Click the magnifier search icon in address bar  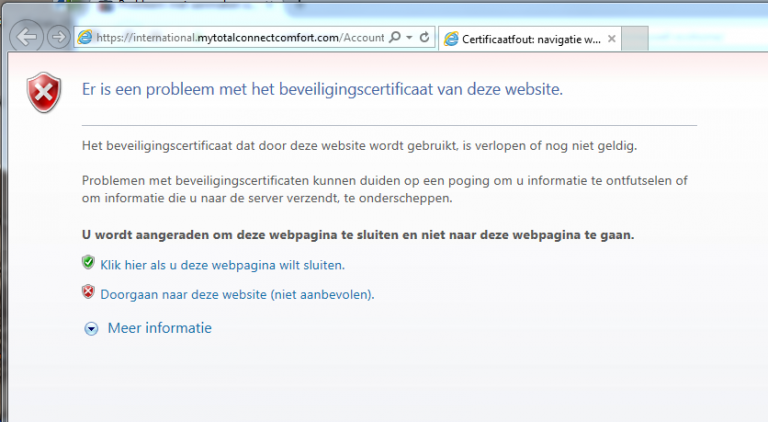click(395, 37)
